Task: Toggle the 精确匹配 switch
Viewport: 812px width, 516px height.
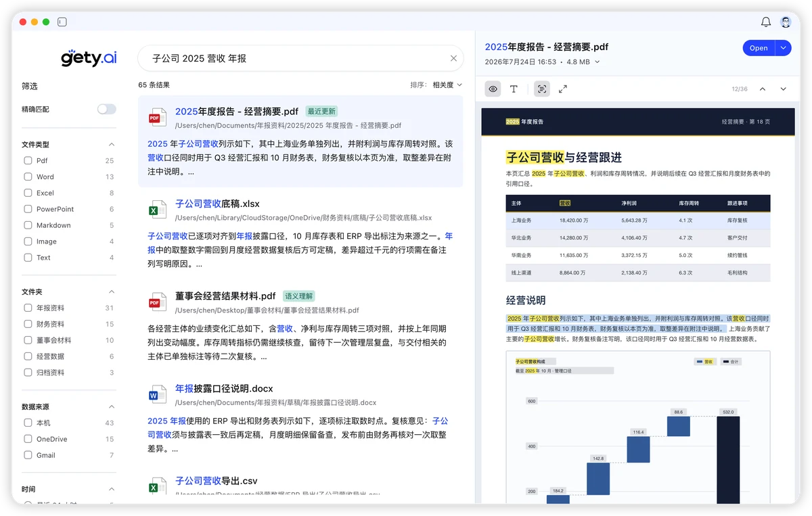Action: click(106, 109)
